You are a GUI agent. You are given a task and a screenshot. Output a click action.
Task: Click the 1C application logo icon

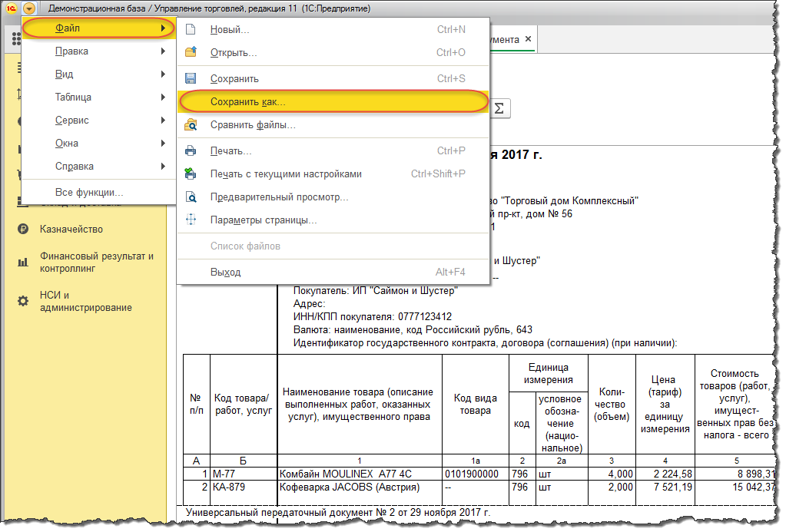11,8
